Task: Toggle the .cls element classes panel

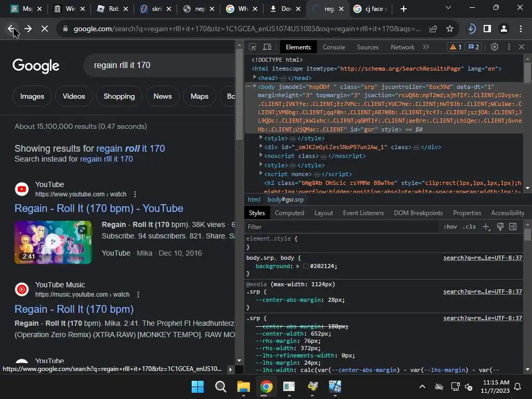Action: click(x=469, y=227)
